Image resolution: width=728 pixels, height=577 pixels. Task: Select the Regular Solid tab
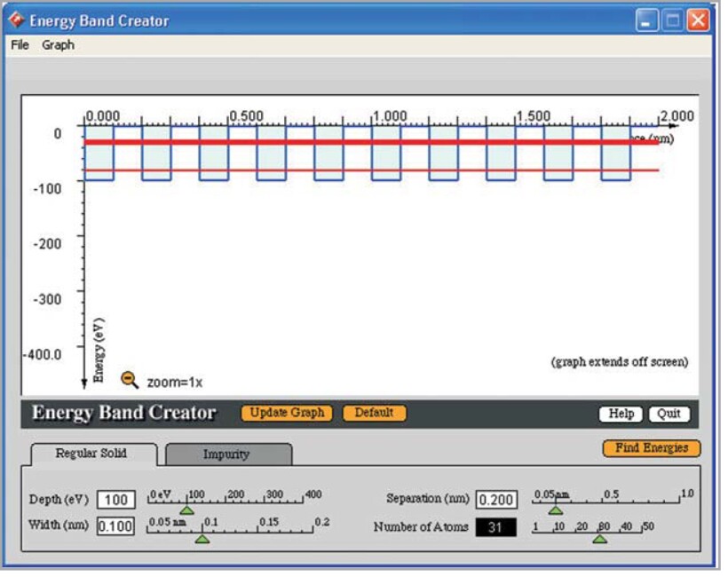tap(91, 453)
